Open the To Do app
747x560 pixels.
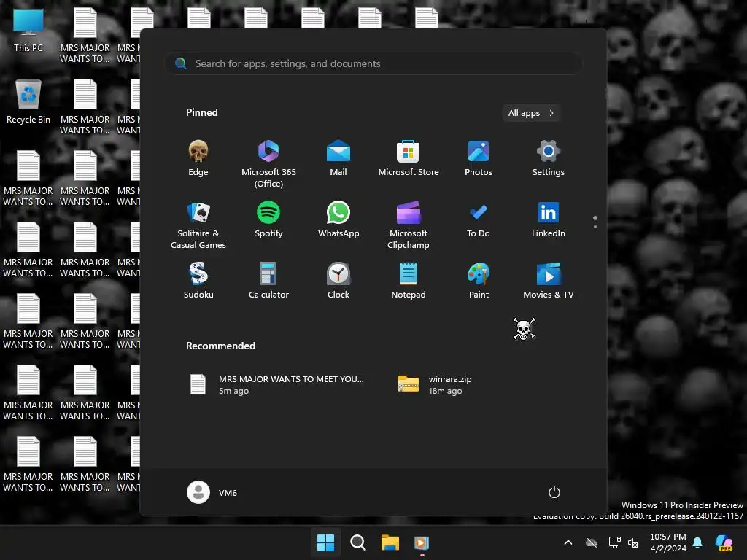point(479,220)
